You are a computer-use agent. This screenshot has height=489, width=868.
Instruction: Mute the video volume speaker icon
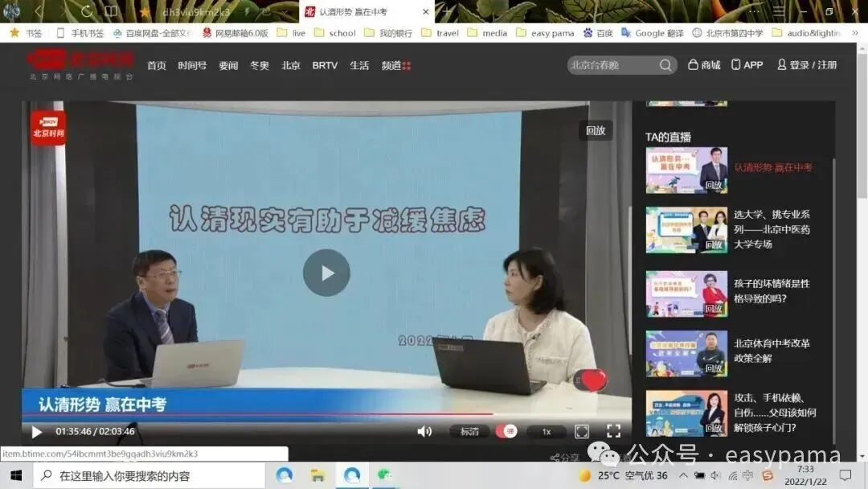click(x=424, y=432)
